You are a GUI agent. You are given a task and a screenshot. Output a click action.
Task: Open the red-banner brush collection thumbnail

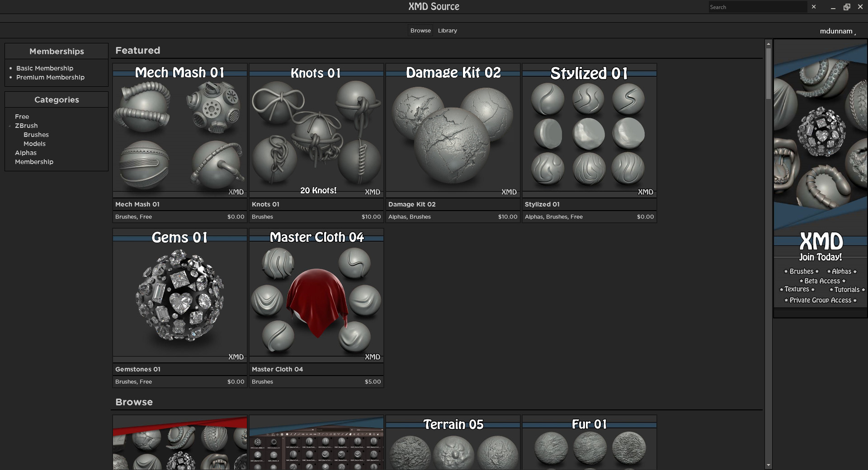pyautogui.click(x=180, y=442)
